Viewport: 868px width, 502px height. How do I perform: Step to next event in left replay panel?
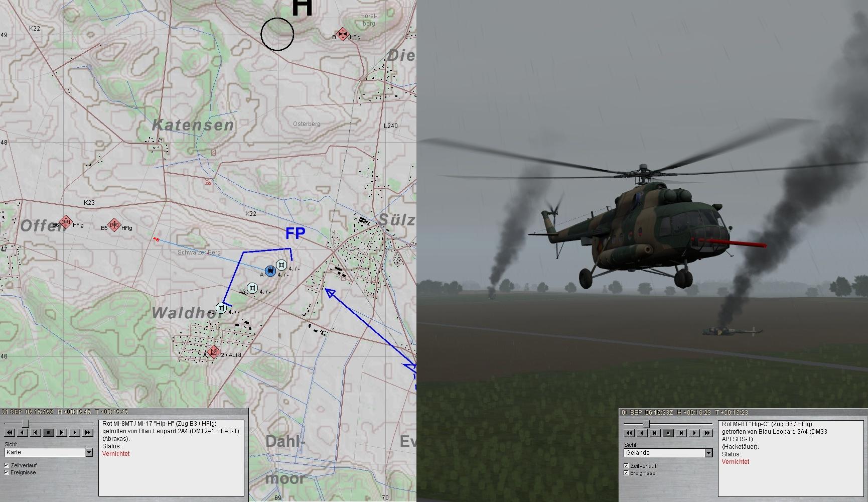[x=62, y=432]
